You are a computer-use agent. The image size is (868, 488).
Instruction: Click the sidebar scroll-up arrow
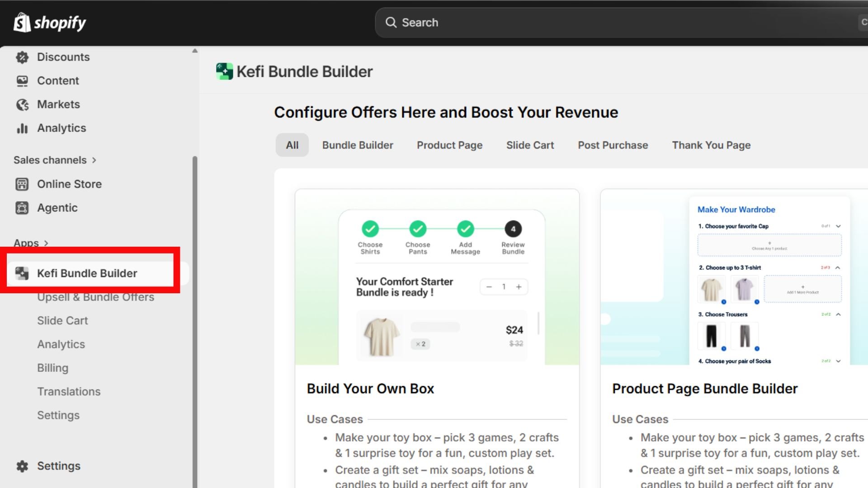[x=195, y=51]
